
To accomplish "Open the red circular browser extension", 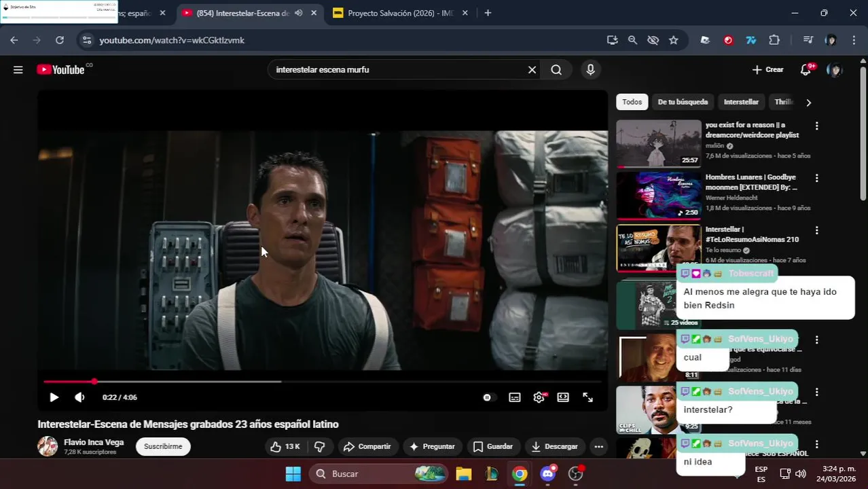I will (728, 40).
